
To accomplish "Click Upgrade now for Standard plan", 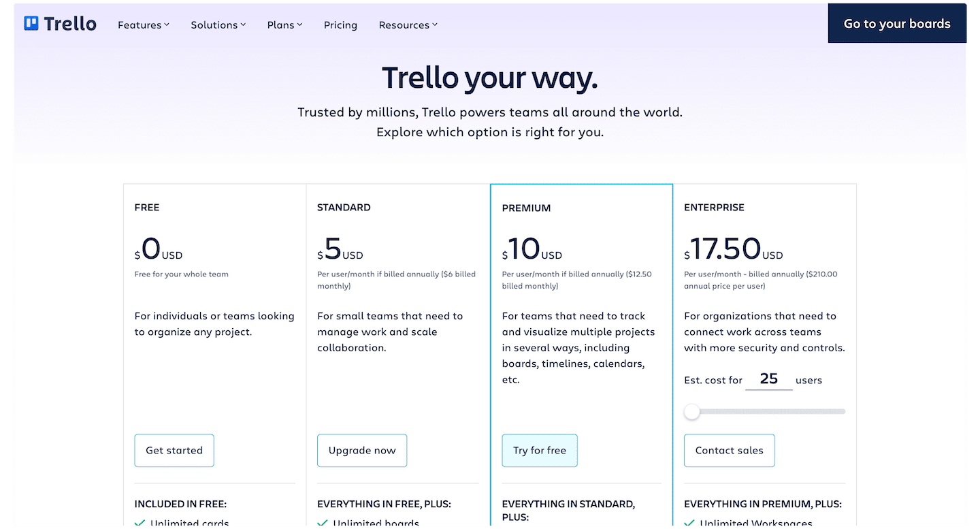I will [362, 451].
